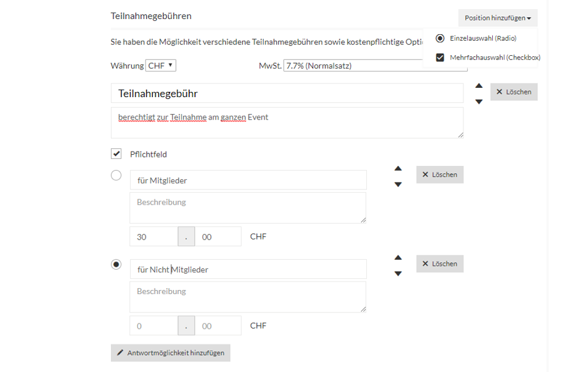Screen dimensions: 588x372
Task: Expand Position hinzufügen dropdown
Action: pyautogui.click(x=497, y=18)
